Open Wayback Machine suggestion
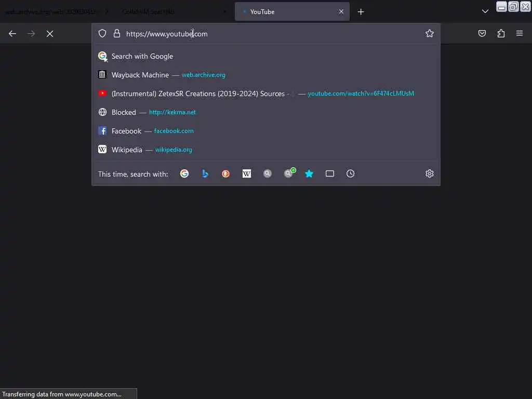Image resolution: width=532 pixels, height=399 pixels. click(x=266, y=75)
